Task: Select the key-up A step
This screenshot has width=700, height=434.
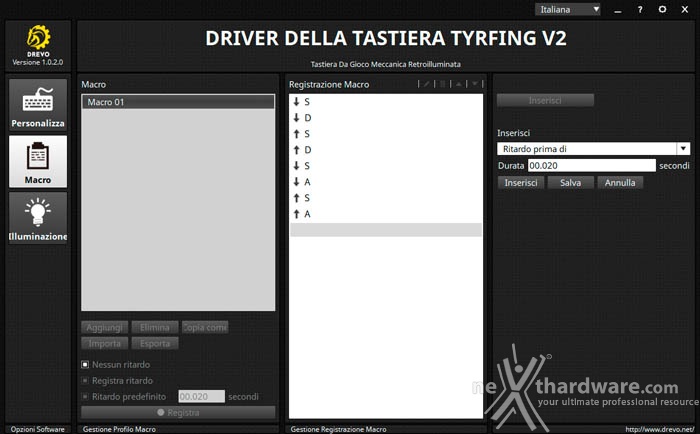Action: 386,214
